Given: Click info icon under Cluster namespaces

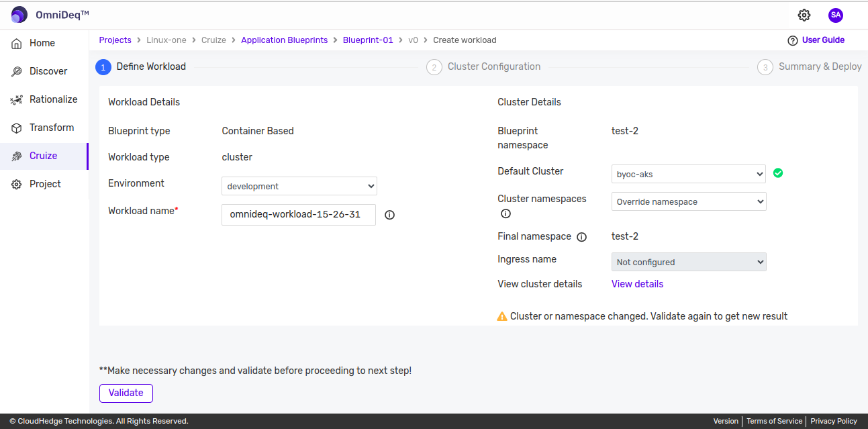Looking at the screenshot, I should (506, 213).
